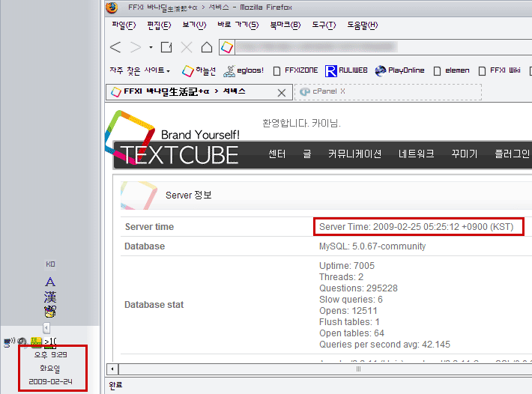Click the Uptime: 7005 line
Viewport: 532px width, 394px height.
(347, 265)
